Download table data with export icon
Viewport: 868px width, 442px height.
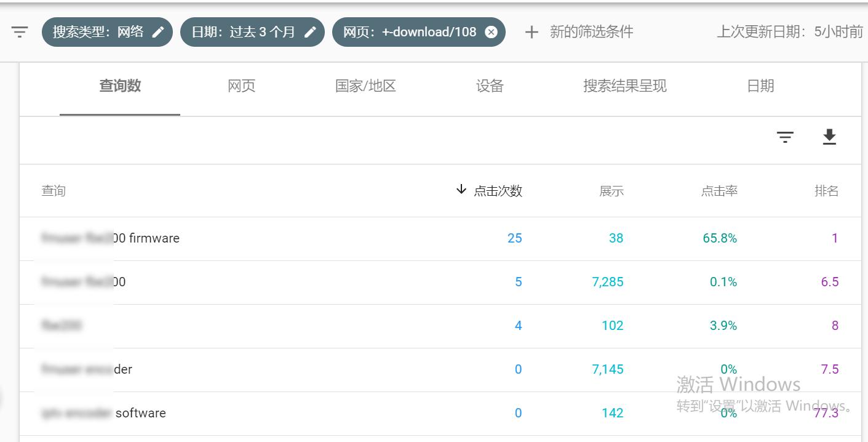829,137
